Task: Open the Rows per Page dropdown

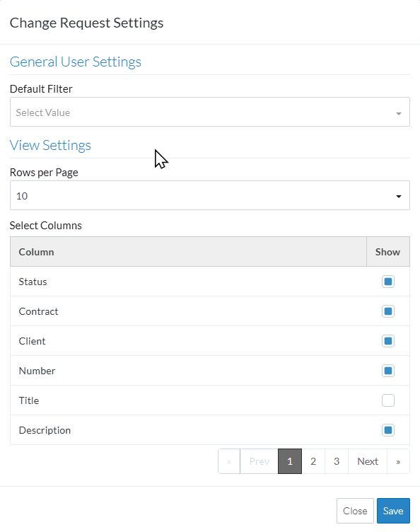Action: click(x=210, y=195)
